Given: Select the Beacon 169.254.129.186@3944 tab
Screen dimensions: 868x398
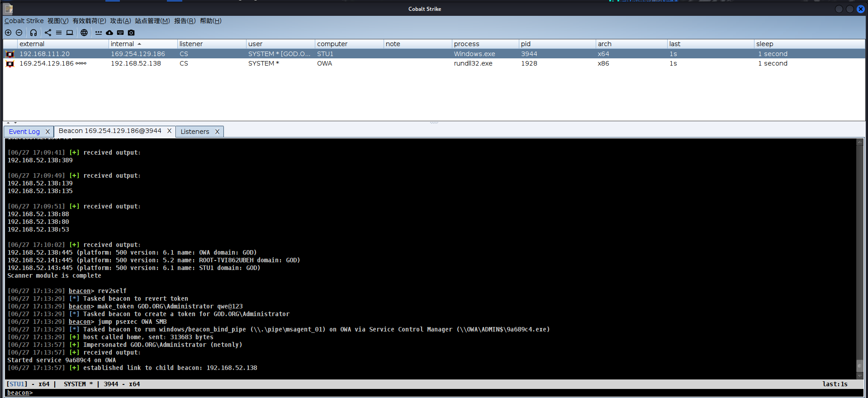Looking at the screenshot, I should [x=110, y=131].
